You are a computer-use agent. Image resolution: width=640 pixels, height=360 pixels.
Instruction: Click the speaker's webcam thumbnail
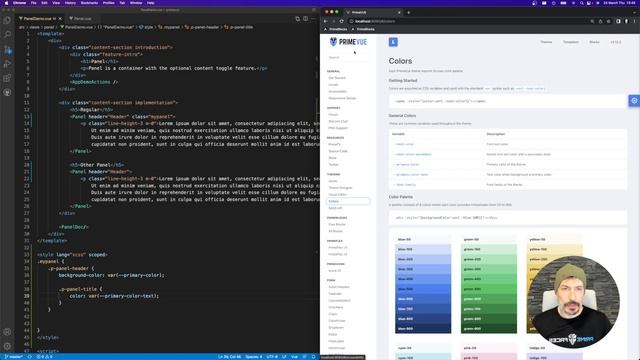(573, 302)
